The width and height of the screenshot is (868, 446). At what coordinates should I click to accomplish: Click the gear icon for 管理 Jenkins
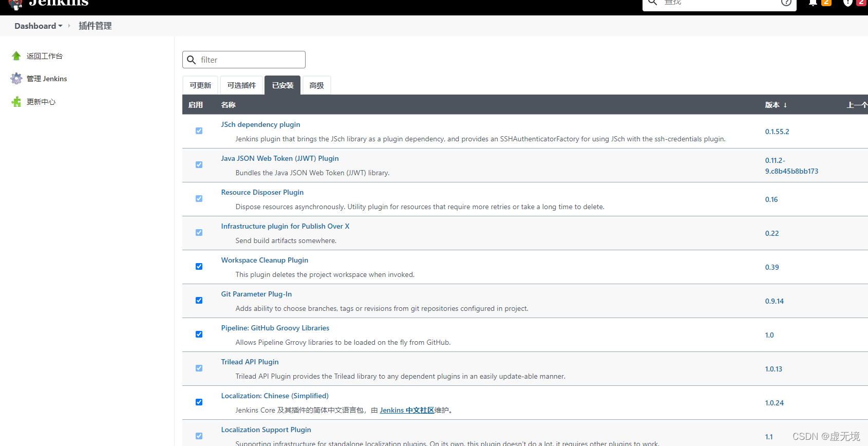pyautogui.click(x=16, y=79)
